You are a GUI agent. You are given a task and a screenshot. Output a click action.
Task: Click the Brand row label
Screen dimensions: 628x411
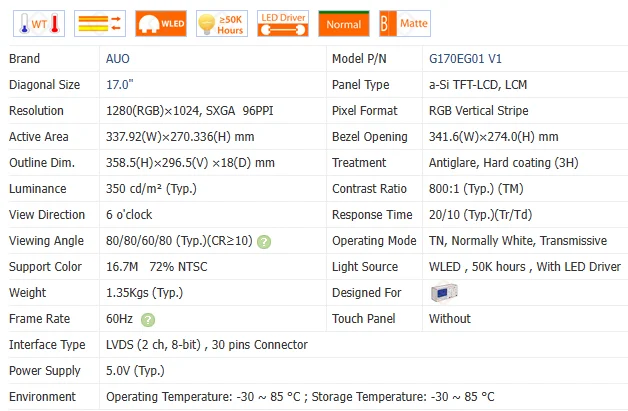point(24,59)
